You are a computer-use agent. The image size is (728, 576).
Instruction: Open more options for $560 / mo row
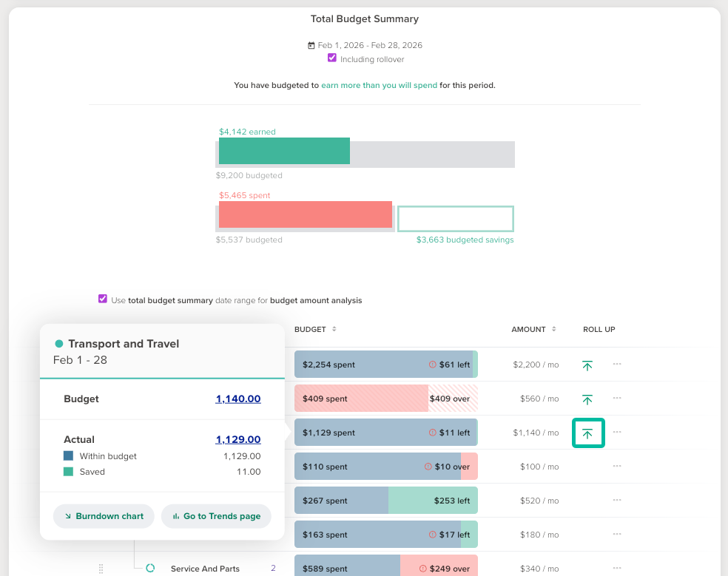(617, 398)
